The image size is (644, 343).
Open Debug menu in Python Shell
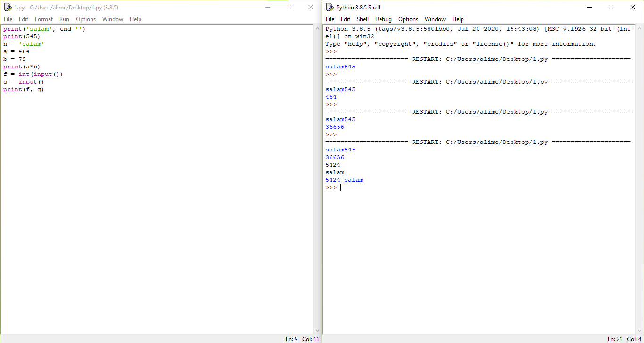pyautogui.click(x=383, y=19)
